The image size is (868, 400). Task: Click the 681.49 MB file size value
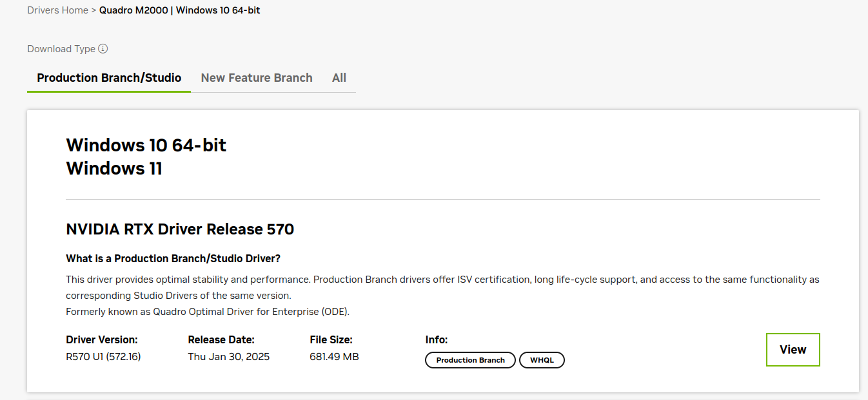point(334,357)
